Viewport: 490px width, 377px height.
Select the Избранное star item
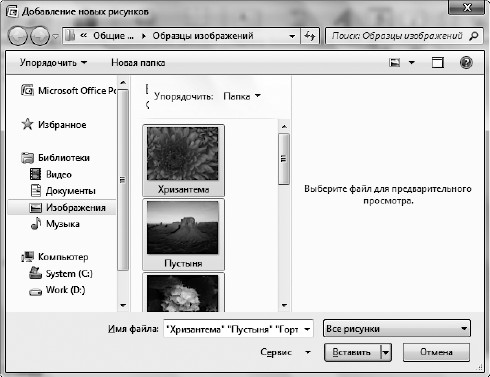(x=54, y=125)
